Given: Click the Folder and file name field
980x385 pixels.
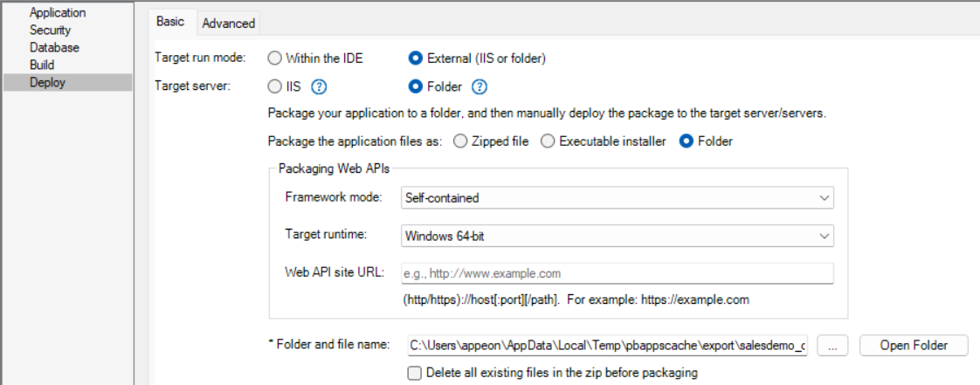Looking at the screenshot, I should (x=607, y=345).
